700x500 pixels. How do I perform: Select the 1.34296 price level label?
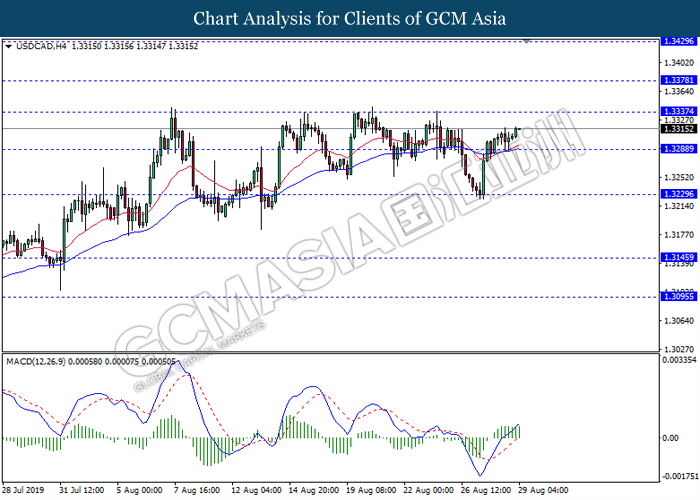pos(679,41)
